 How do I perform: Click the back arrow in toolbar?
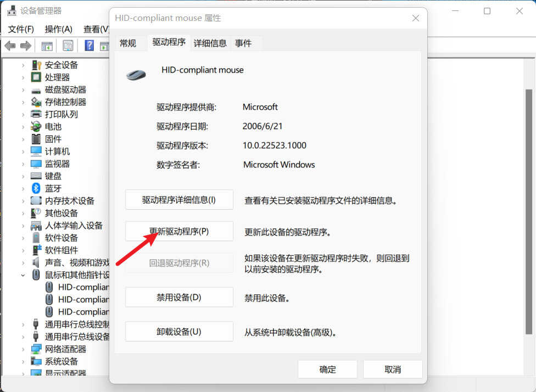point(10,46)
